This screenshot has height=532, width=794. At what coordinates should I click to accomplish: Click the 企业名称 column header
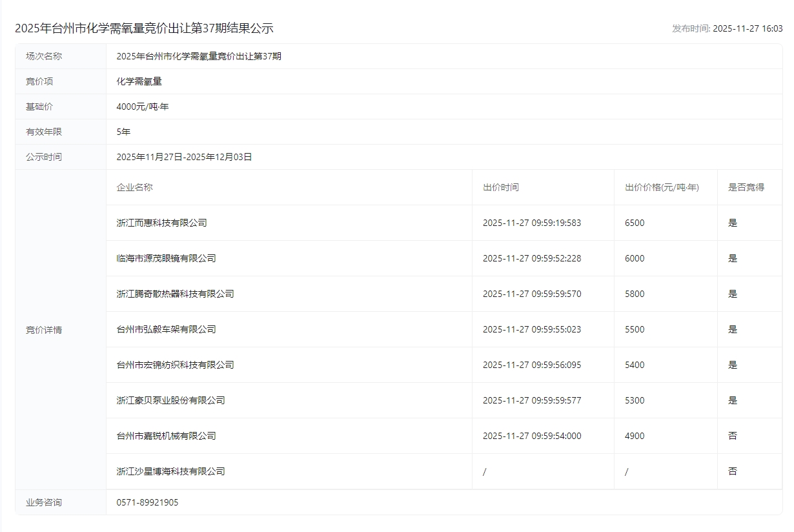[134, 187]
